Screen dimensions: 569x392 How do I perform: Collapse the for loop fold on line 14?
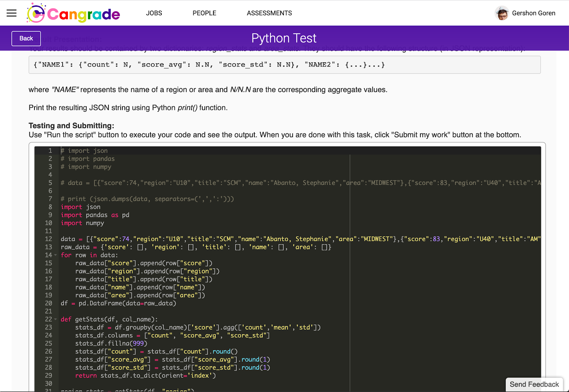pyautogui.click(x=55, y=255)
